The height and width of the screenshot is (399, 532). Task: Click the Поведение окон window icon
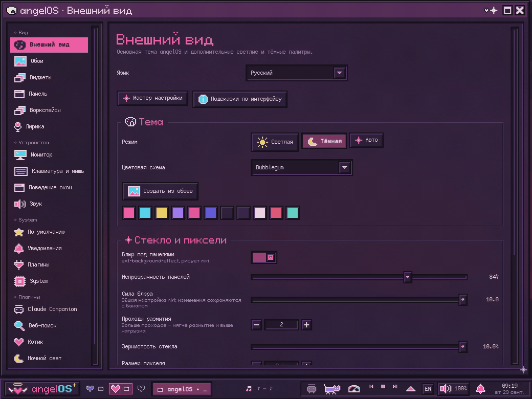tap(19, 187)
